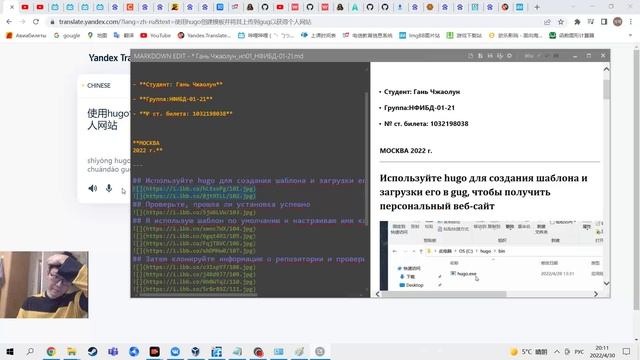Go back using the browser back arrow
The image size is (640, 360).
(9, 22)
